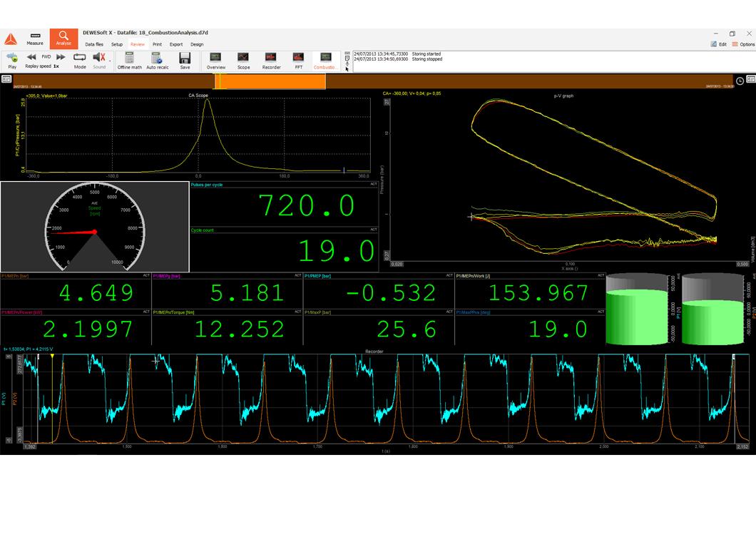The image size is (756, 542).
Task: Click the p-V graph X-axis maximum 0,500
Action: (x=742, y=265)
